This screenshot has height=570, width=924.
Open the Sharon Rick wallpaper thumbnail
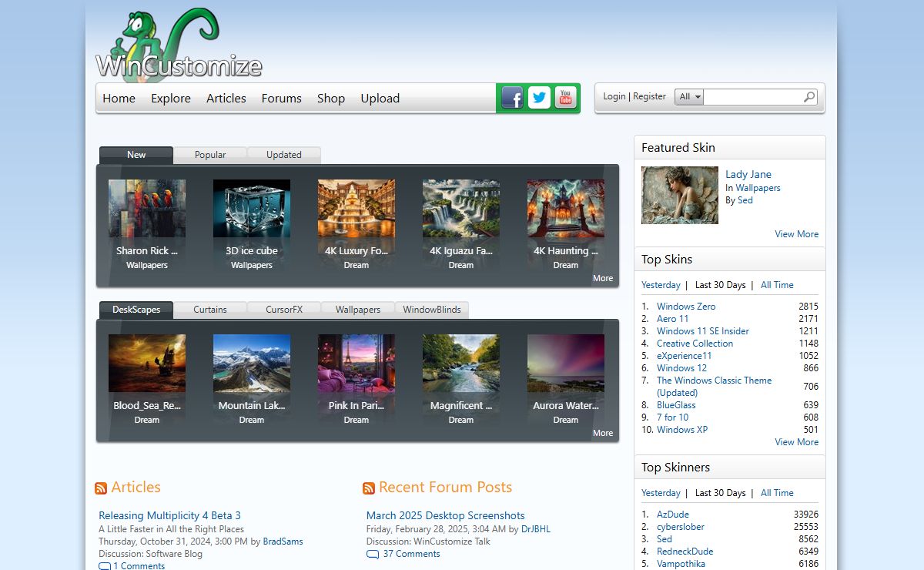[147, 209]
